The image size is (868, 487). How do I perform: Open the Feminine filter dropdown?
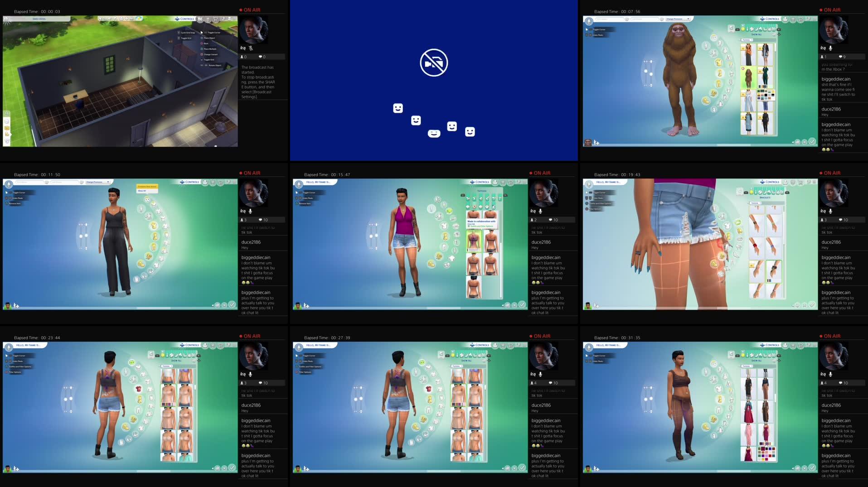(x=756, y=203)
